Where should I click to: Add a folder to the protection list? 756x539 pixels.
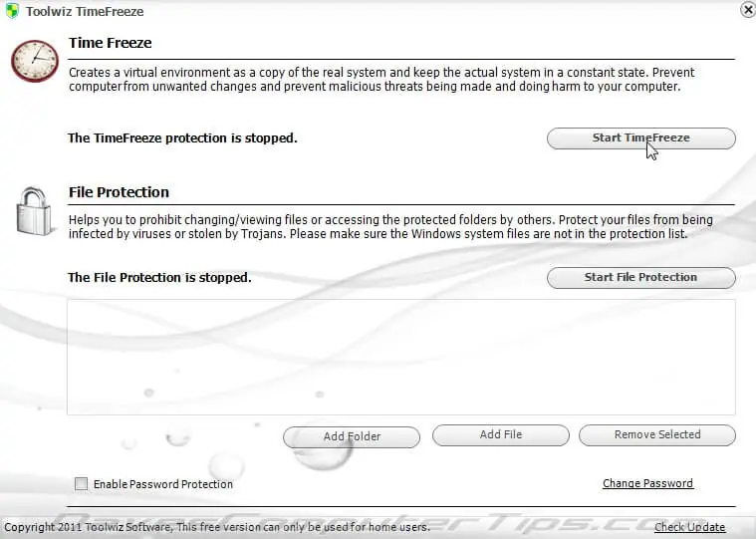(x=352, y=436)
